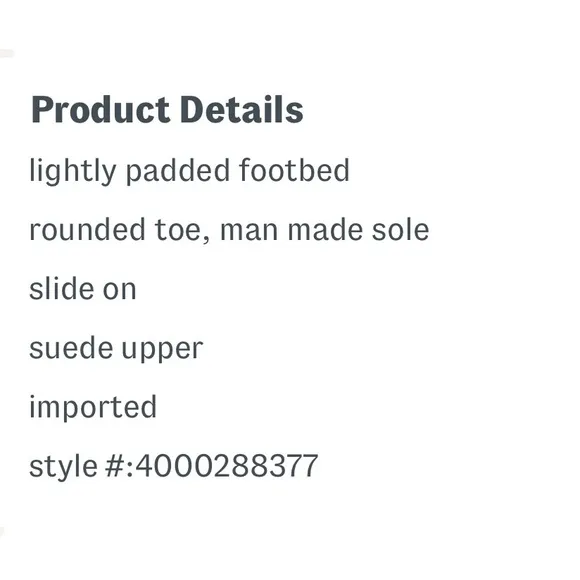Click the 'rounded toe, man made sole' line

tap(229, 230)
